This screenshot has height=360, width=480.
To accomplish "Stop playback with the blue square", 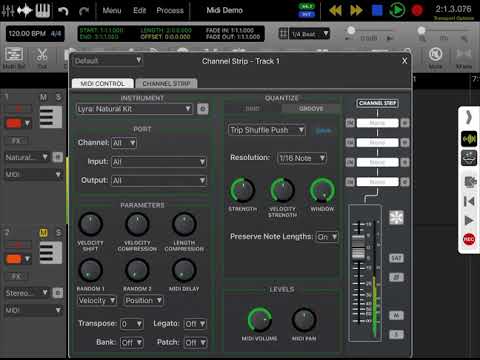I will click(x=377, y=11).
